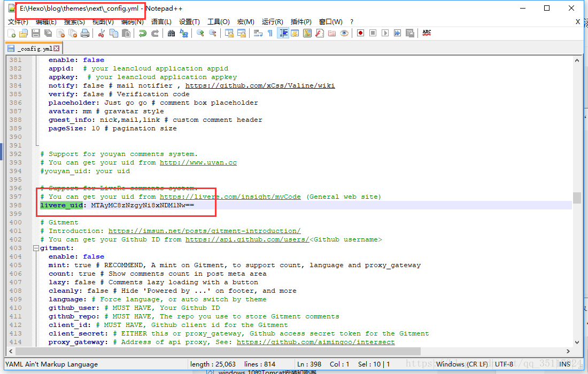Close the current document via toolbar Close icon
This screenshot has width=588, height=374.
coord(60,33)
